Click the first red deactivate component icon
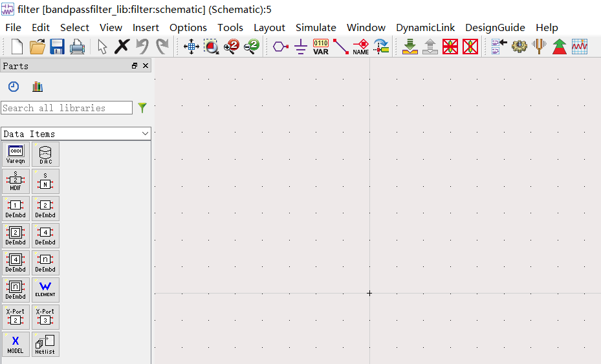The width and height of the screenshot is (601, 364). point(450,47)
